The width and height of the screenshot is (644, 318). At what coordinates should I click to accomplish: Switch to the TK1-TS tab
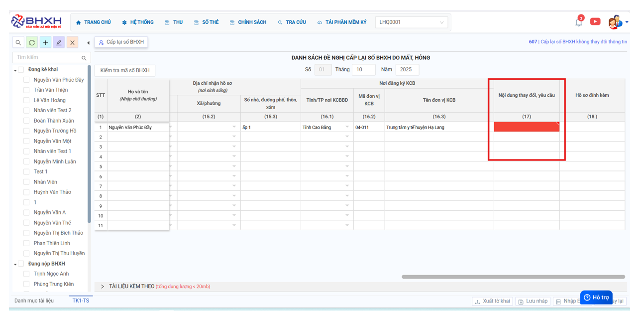pos(81,301)
